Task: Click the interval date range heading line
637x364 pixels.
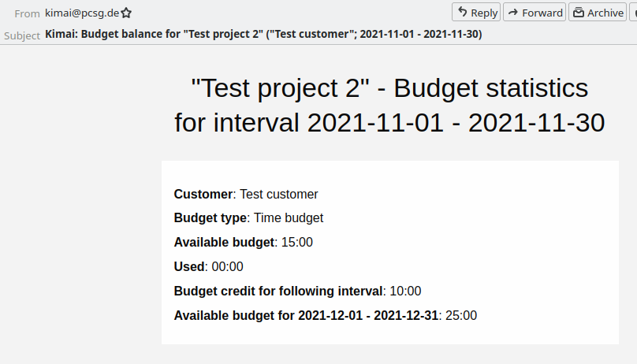Action: click(389, 123)
